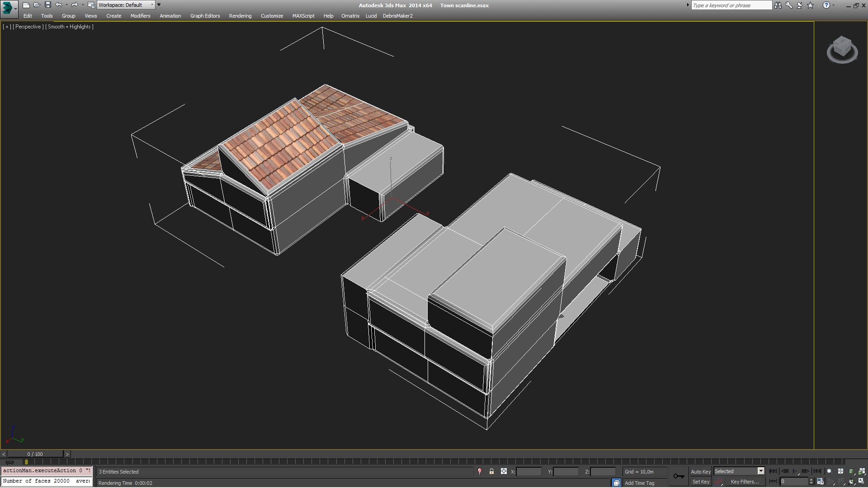Toggle Auto Key animation mode
Image resolution: width=868 pixels, height=488 pixels.
click(x=700, y=471)
